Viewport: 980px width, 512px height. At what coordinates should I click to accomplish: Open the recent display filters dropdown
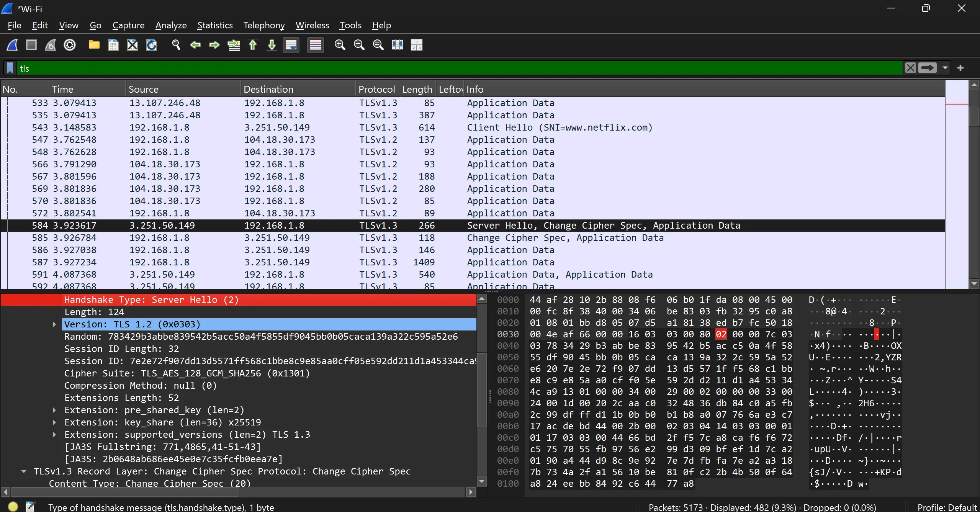click(x=945, y=68)
